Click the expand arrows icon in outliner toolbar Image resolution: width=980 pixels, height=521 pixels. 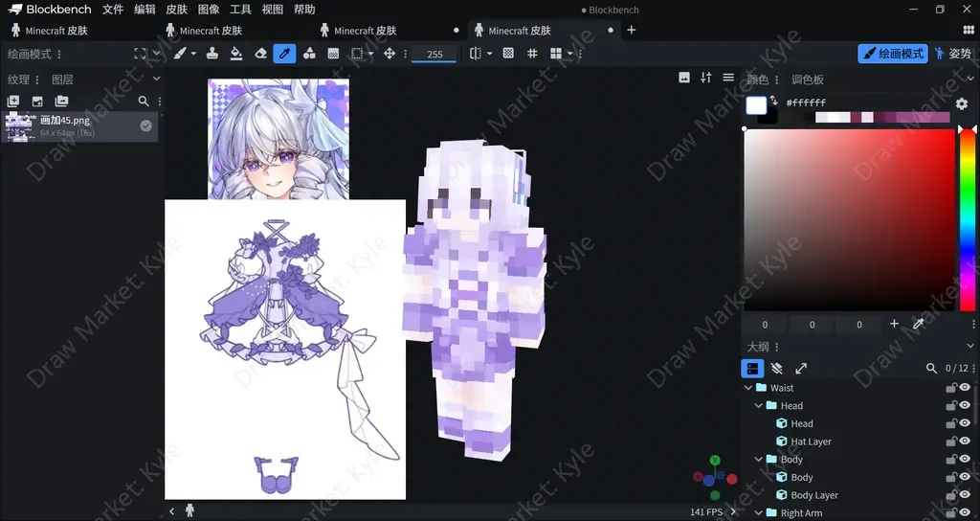coord(801,369)
